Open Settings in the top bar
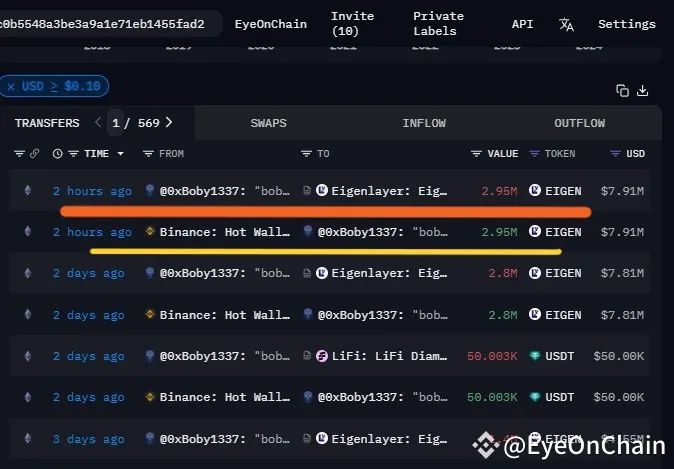Image resolution: width=674 pixels, height=469 pixels. pos(627,24)
